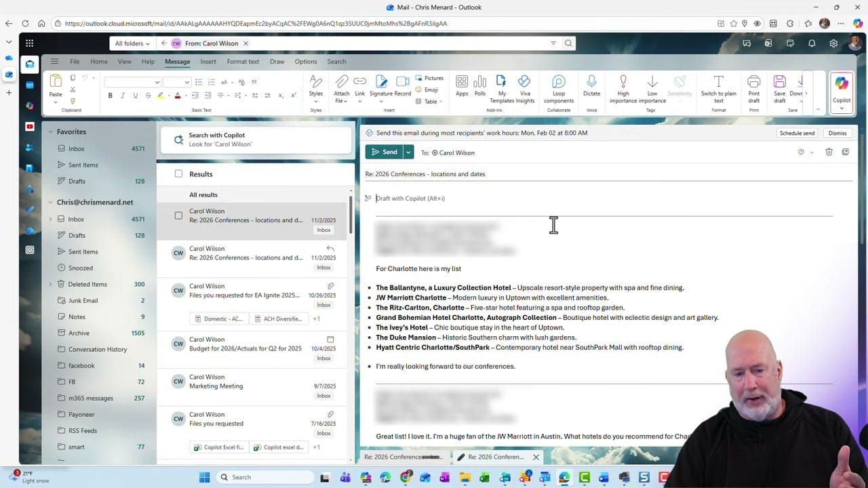Toggle bold formatting

110,95
